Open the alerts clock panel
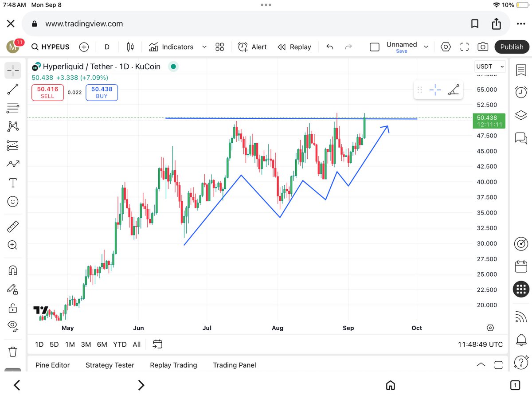 521,92
